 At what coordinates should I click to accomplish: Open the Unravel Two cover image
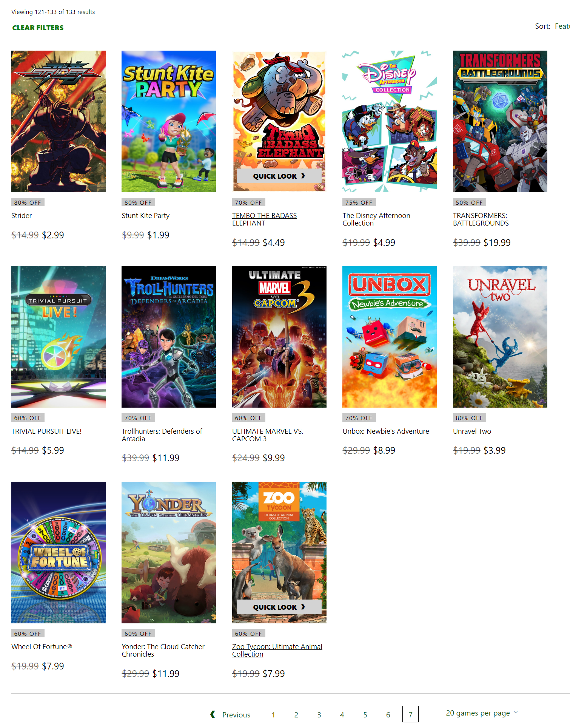point(500,337)
